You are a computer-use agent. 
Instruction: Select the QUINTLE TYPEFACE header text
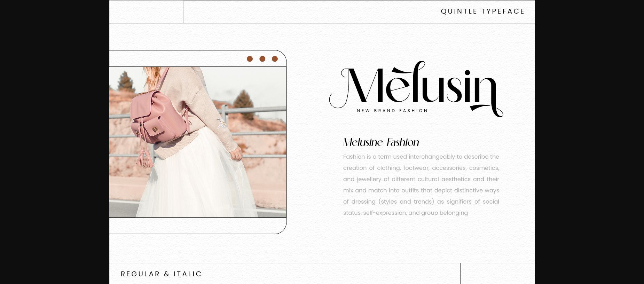click(x=482, y=11)
